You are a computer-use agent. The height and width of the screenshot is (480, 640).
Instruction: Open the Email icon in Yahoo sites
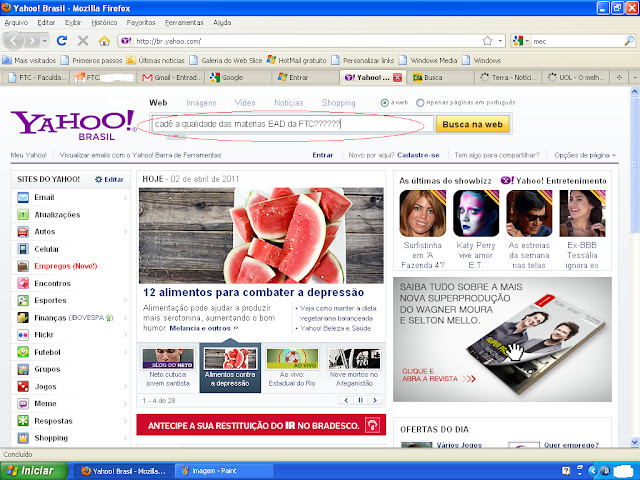pyautogui.click(x=23, y=198)
